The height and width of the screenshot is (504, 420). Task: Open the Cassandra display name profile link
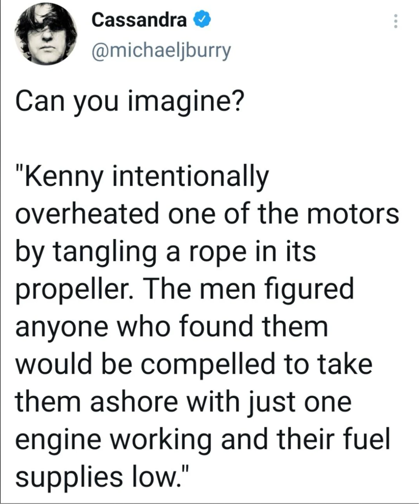(x=139, y=20)
